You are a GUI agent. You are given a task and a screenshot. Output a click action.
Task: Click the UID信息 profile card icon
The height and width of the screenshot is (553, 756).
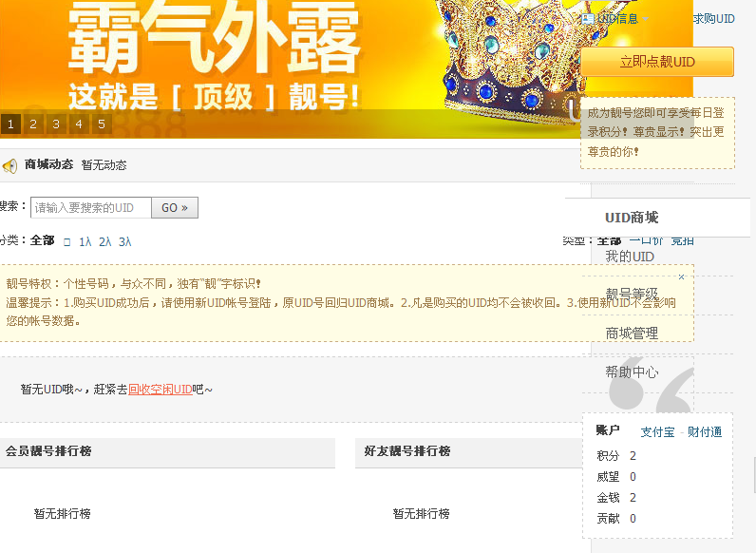point(588,19)
